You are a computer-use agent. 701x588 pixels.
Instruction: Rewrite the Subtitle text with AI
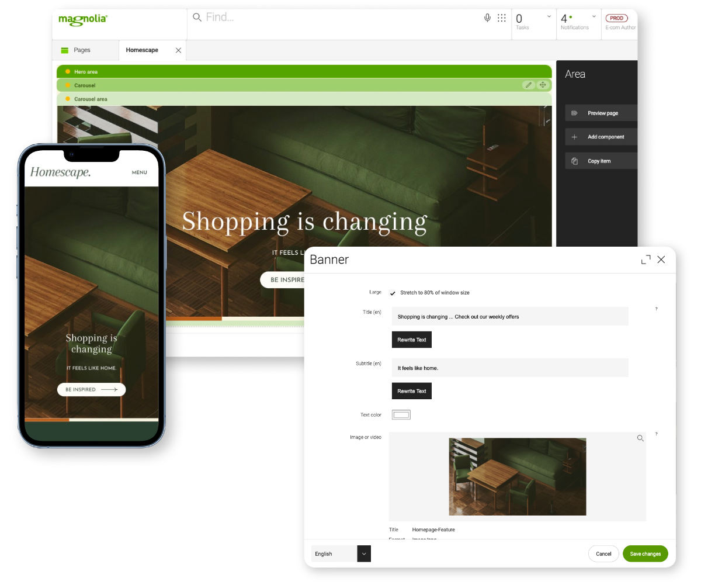411,390
